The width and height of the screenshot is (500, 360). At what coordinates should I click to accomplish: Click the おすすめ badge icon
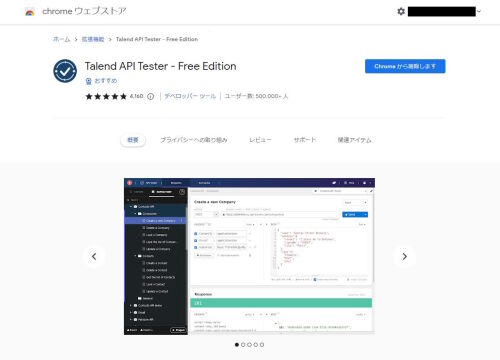(89, 81)
